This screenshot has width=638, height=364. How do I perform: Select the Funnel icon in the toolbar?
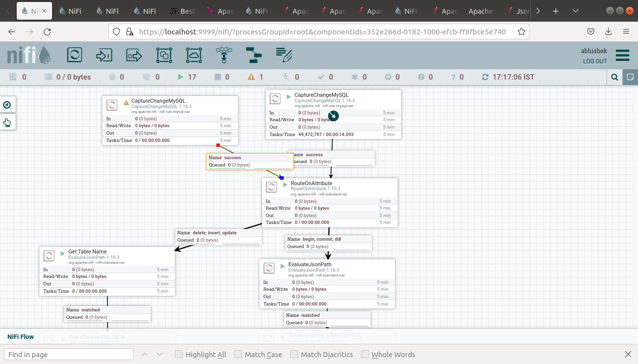click(x=223, y=54)
